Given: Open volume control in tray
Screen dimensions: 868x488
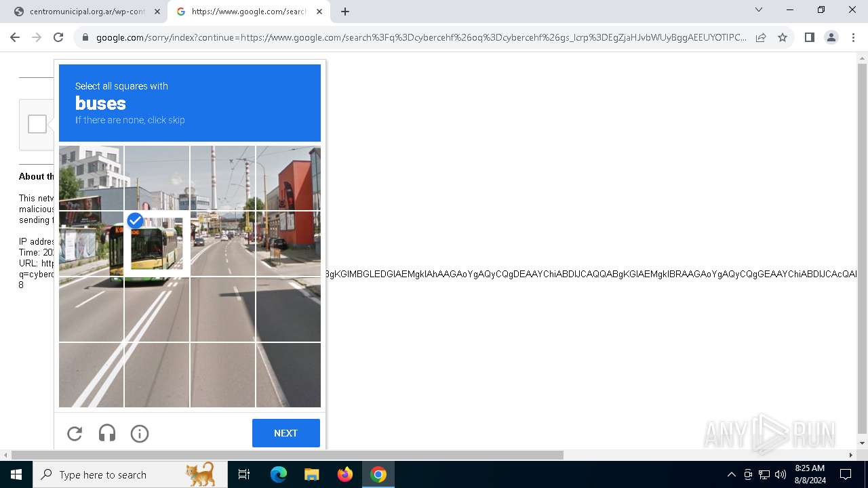Looking at the screenshot, I should tap(781, 474).
